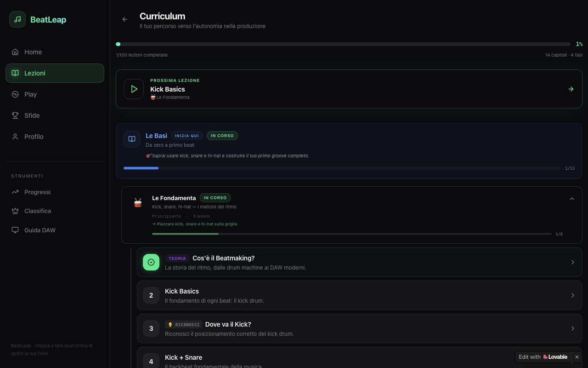This screenshot has width=588, height=368.
Task: Click the Play disc icon in sidebar
Action: pos(15,94)
